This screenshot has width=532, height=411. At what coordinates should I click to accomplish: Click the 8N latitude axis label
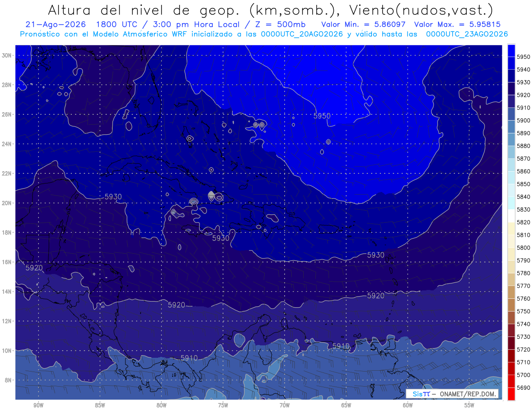[8, 380]
